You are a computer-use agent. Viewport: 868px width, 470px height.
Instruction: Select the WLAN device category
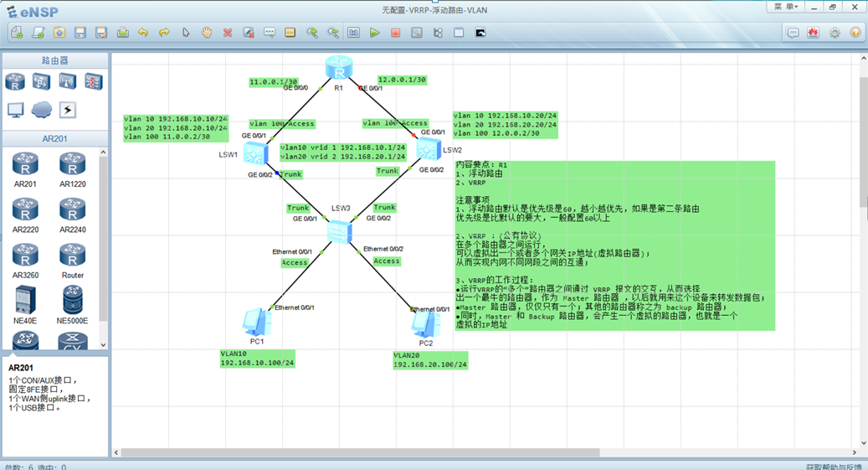(x=68, y=81)
